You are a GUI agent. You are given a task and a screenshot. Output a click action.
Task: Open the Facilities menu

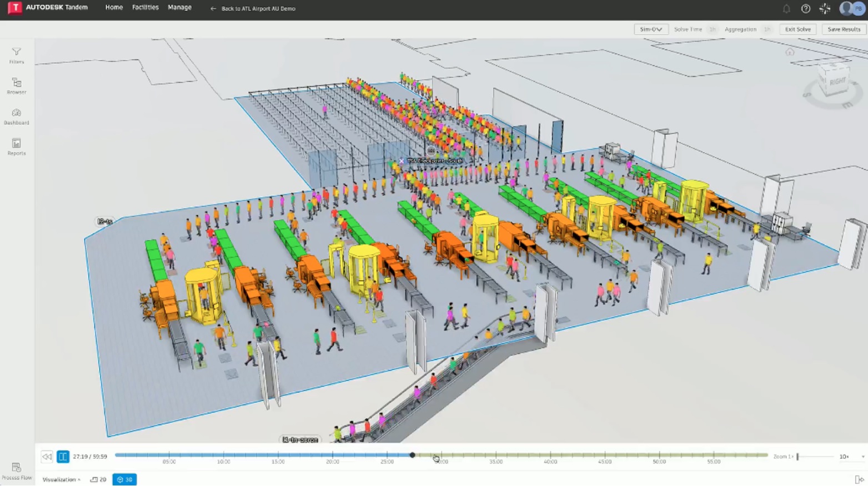pyautogui.click(x=145, y=8)
